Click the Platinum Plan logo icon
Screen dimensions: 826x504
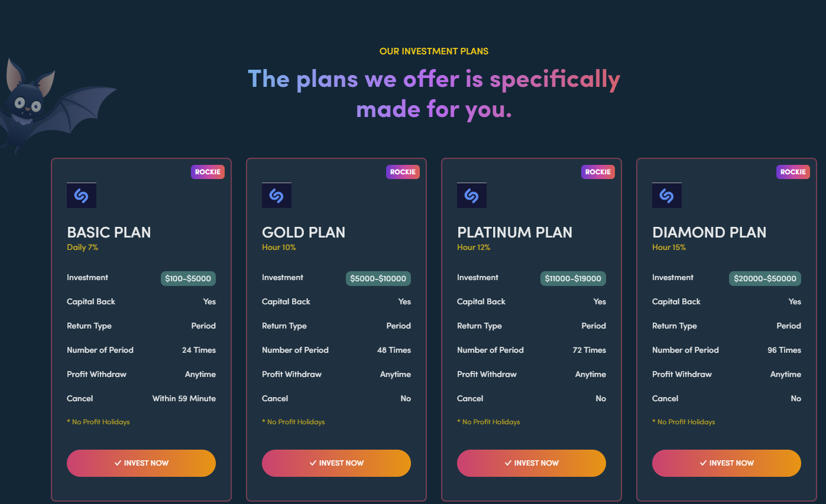(472, 195)
